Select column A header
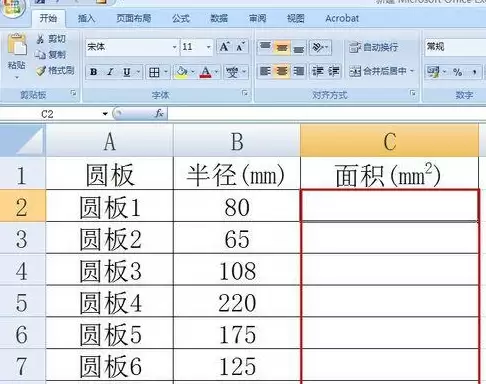Viewport: 486px width, 384px height. (110, 141)
